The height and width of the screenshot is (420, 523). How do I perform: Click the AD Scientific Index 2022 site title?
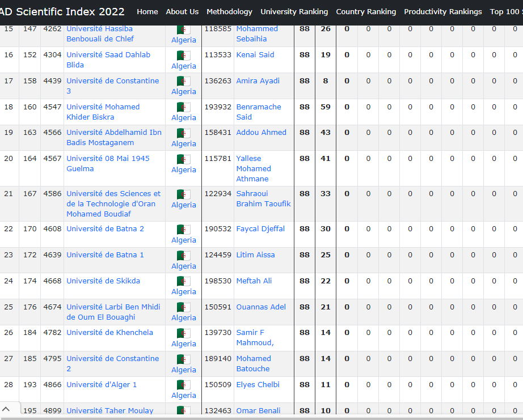(x=62, y=11)
